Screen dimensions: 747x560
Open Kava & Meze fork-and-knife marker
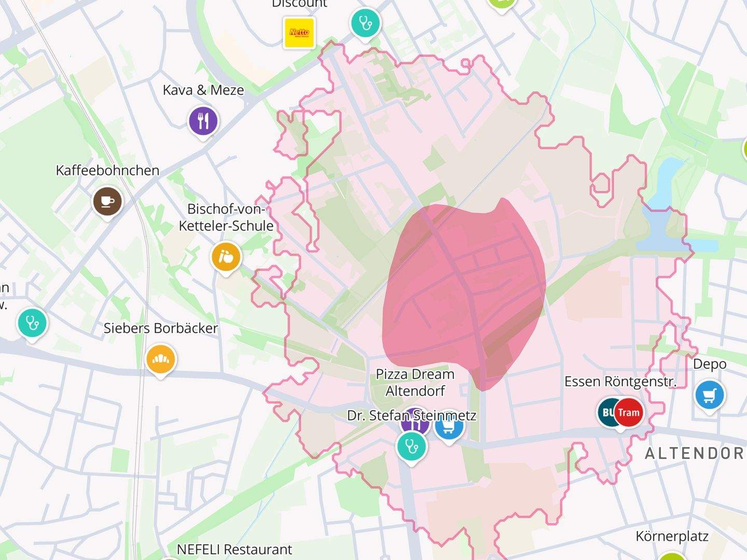point(203,122)
